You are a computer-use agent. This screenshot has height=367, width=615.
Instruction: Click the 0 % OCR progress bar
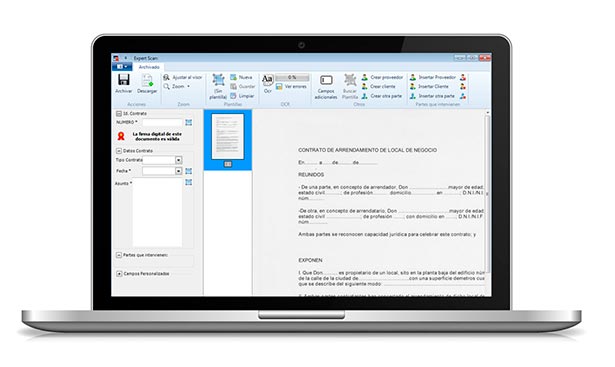292,77
